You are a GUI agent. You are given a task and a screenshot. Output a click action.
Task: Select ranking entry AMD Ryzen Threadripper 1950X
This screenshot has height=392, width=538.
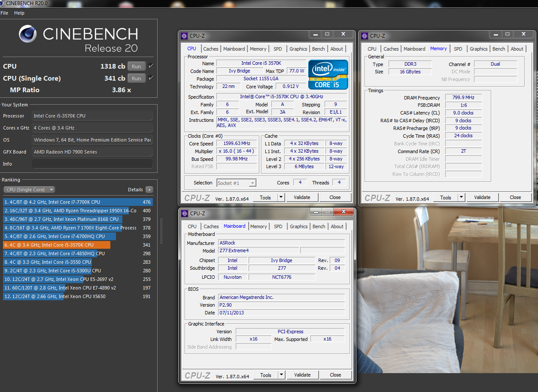point(78,211)
